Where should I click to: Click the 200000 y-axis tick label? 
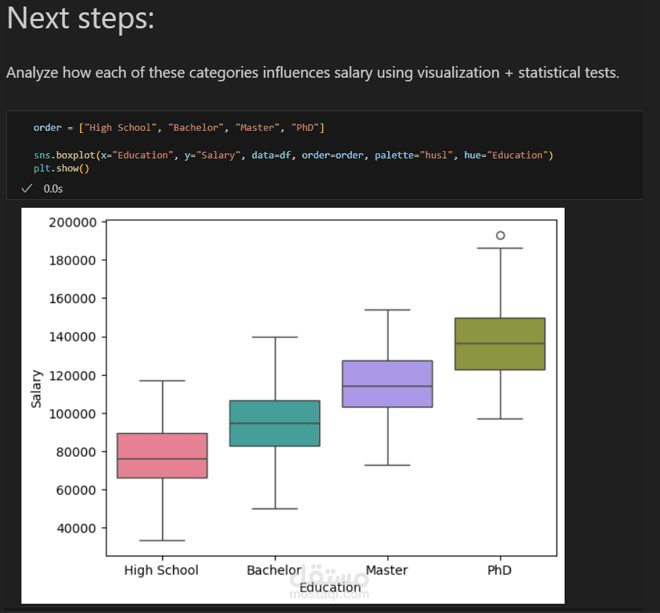pyautogui.click(x=72, y=222)
